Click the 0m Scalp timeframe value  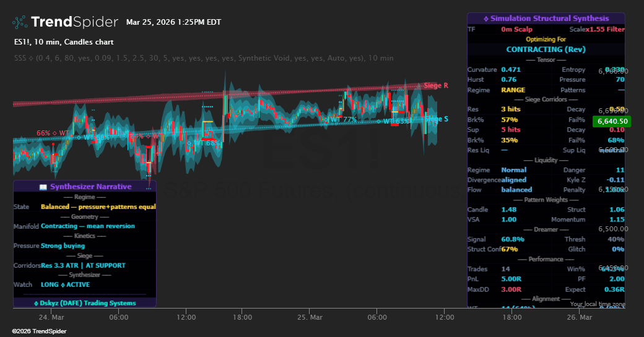coord(516,29)
